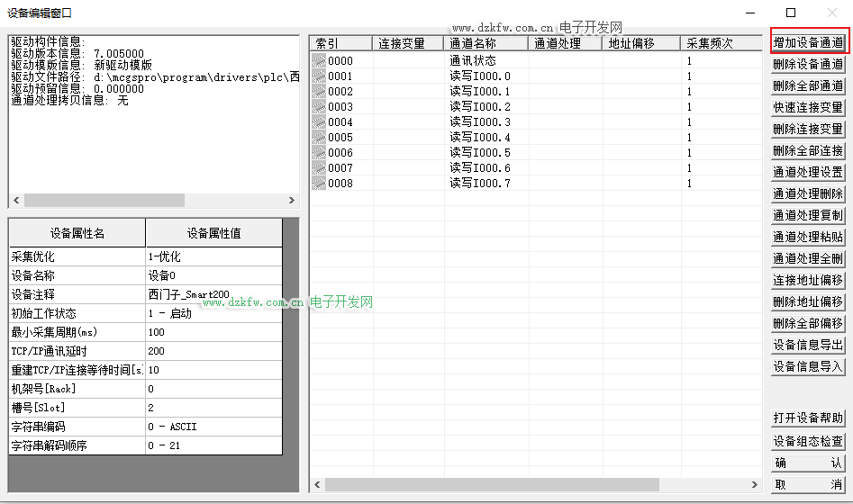853x504 pixels.
Task: Select the 采集优化 property value cell
Action: point(213,257)
